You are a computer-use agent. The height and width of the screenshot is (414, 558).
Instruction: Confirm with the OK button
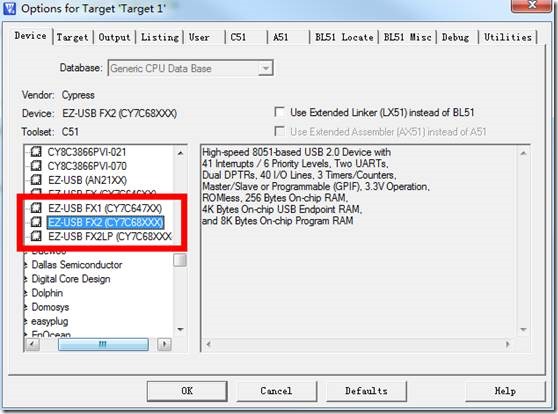coord(187,391)
